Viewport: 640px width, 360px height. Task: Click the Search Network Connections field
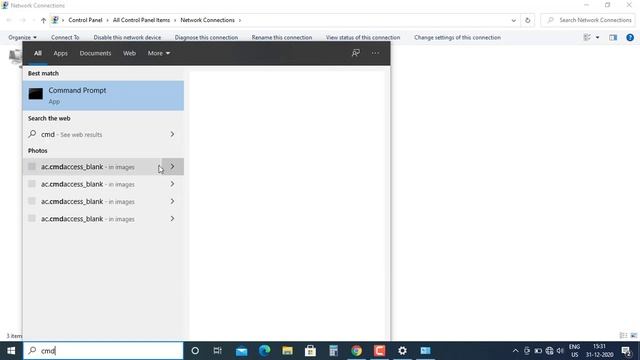588,20
